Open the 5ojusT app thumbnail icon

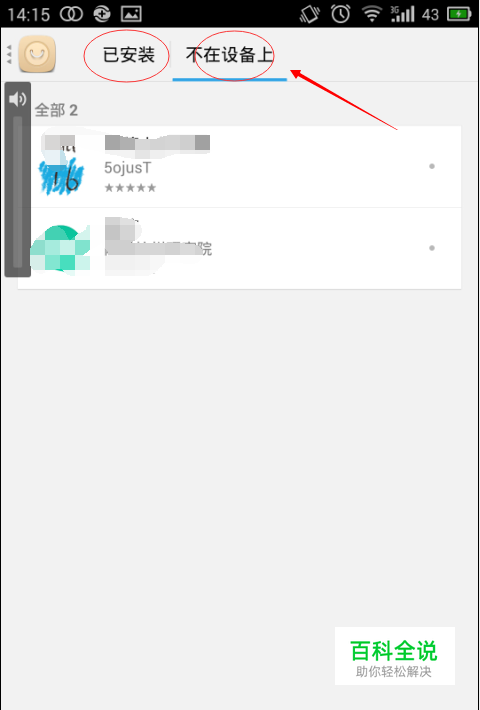[60, 167]
